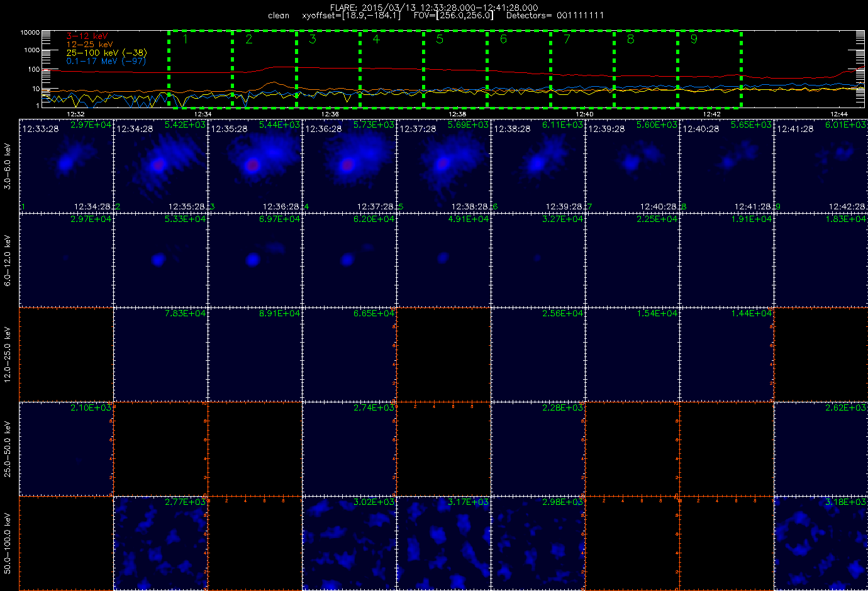Open the 3.0-6.0 keV image starting 12:36:28

click(349, 166)
